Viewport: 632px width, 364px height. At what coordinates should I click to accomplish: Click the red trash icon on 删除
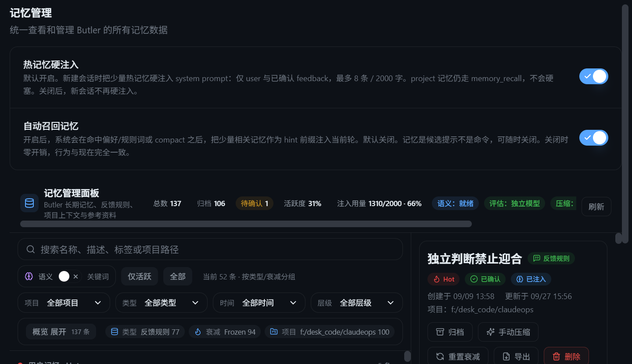tap(557, 357)
